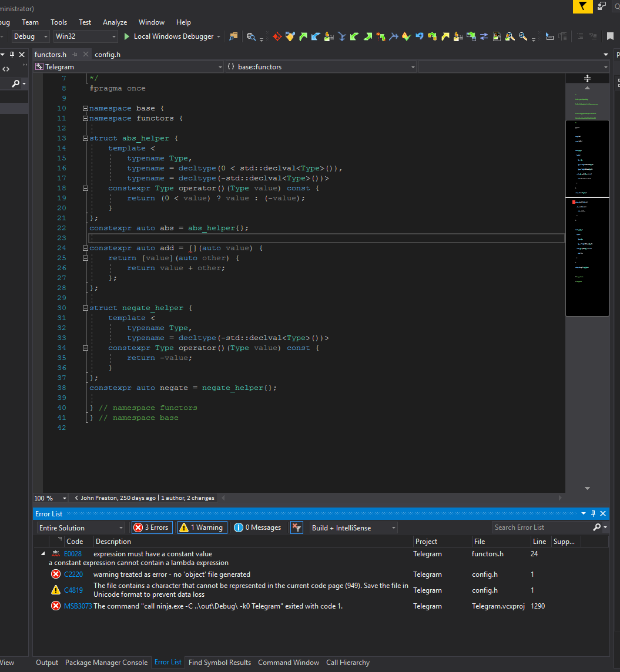
Task: Toggle the 0 Messages filter
Action: 258,527
